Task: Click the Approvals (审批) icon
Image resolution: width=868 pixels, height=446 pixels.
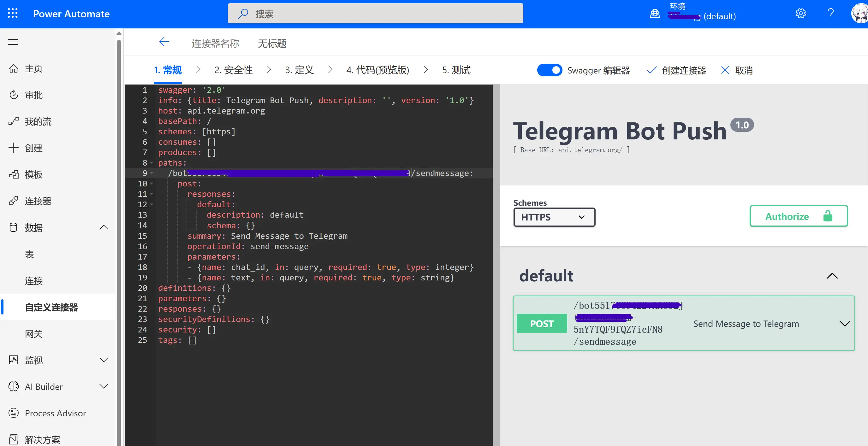Action: tap(14, 95)
